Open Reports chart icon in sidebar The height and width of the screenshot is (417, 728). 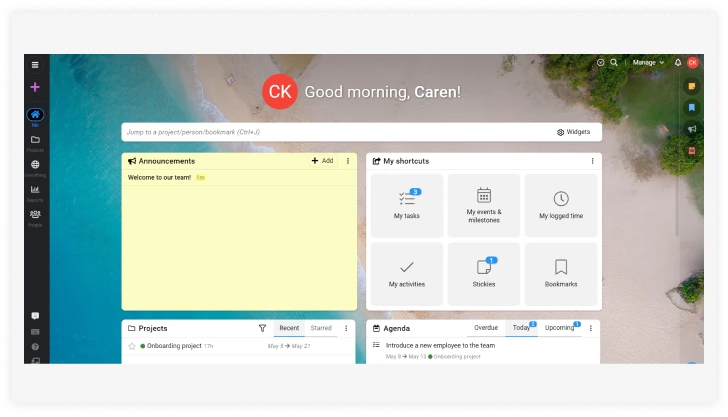[x=35, y=190]
